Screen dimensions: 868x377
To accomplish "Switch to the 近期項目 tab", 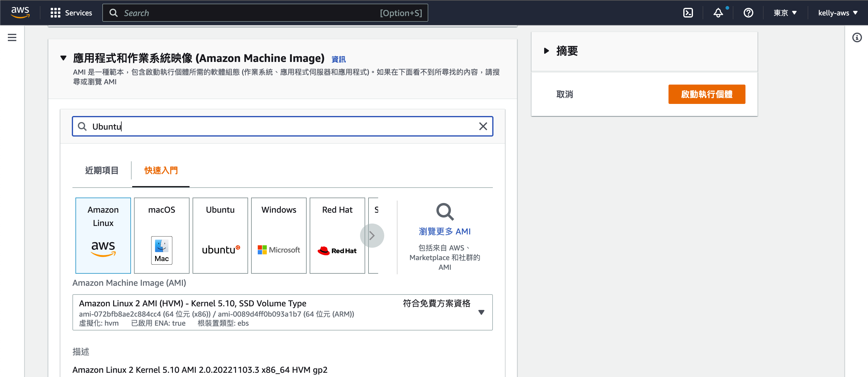I will (x=101, y=170).
